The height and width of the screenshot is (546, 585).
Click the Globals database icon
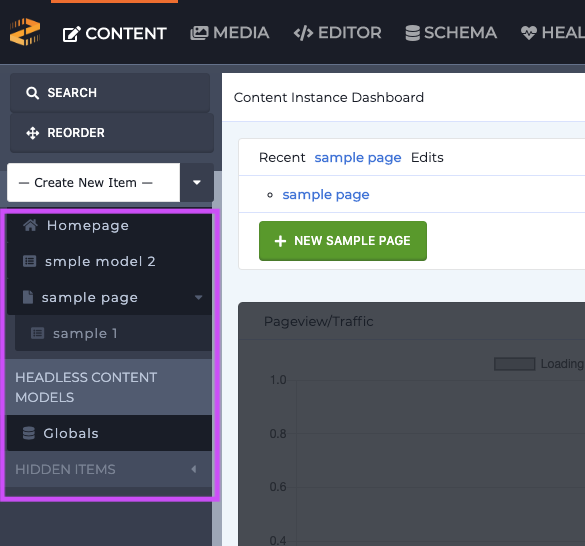point(29,433)
